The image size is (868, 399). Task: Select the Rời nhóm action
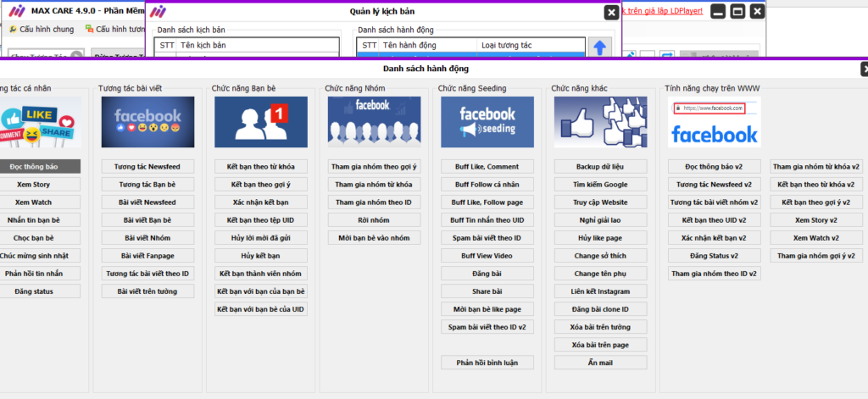pos(374,219)
